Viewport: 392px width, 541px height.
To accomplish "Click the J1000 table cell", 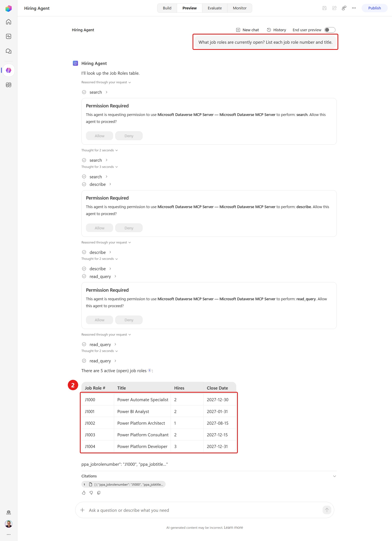I will 98,400.
